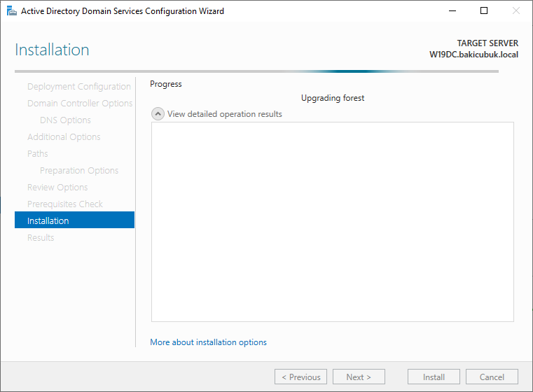This screenshot has height=392, width=533.
Task: Cancel the configuration wizard
Action: [492, 377]
